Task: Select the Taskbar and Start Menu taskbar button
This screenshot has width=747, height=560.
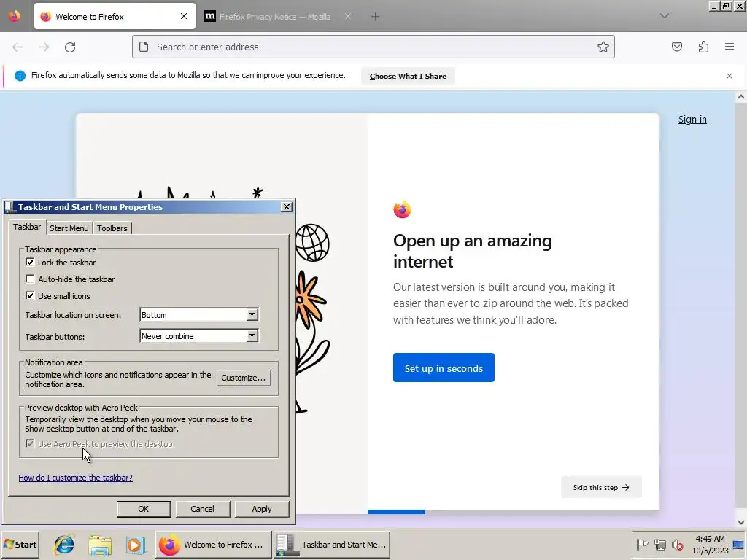Action: pyautogui.click(x=332, y=545)
